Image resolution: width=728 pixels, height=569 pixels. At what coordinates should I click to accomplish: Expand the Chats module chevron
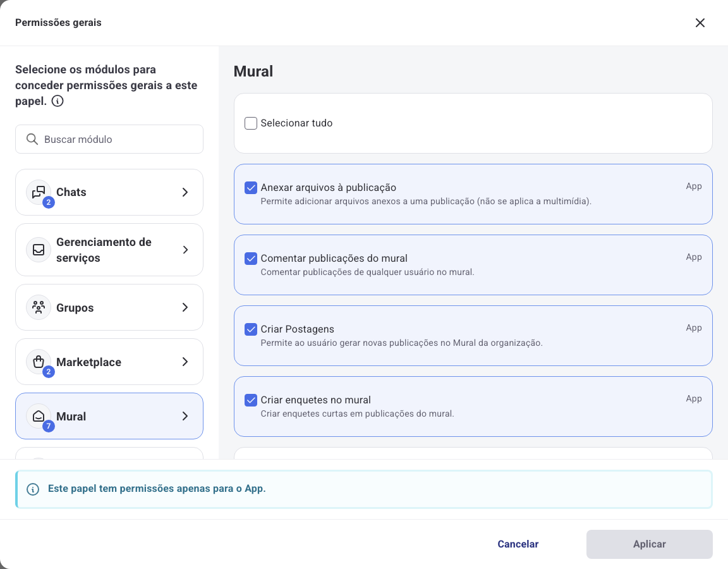(185, 192)
